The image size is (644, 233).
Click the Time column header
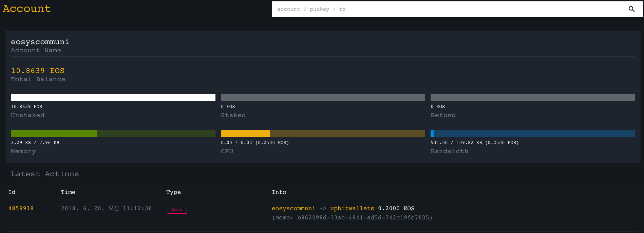coord(68,192)
